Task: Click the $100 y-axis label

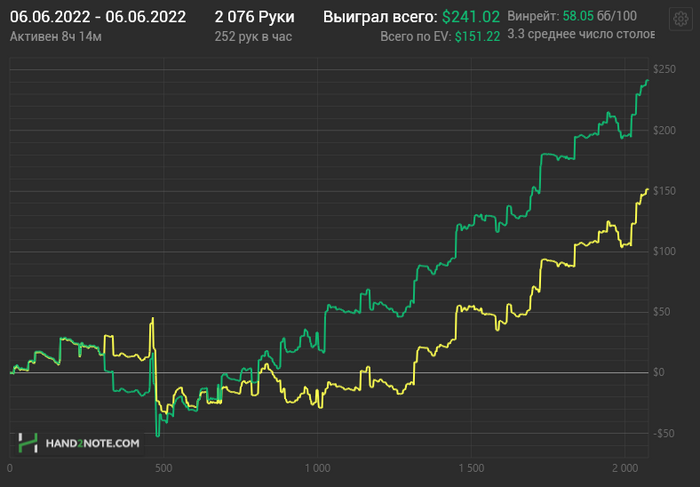Action: (x=664, y=251)
